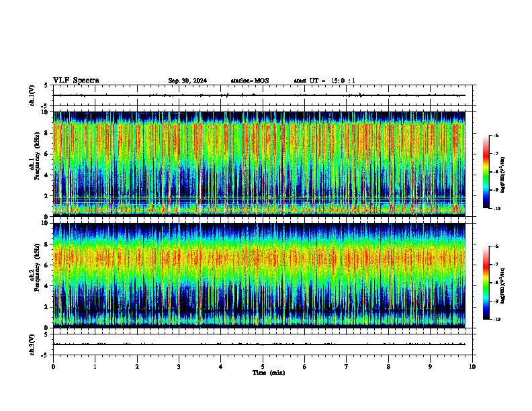This screenshot has height=411, width=532.
Task: Click the ch.1 colorbar log(PSD) unit label
Action: 503,175
